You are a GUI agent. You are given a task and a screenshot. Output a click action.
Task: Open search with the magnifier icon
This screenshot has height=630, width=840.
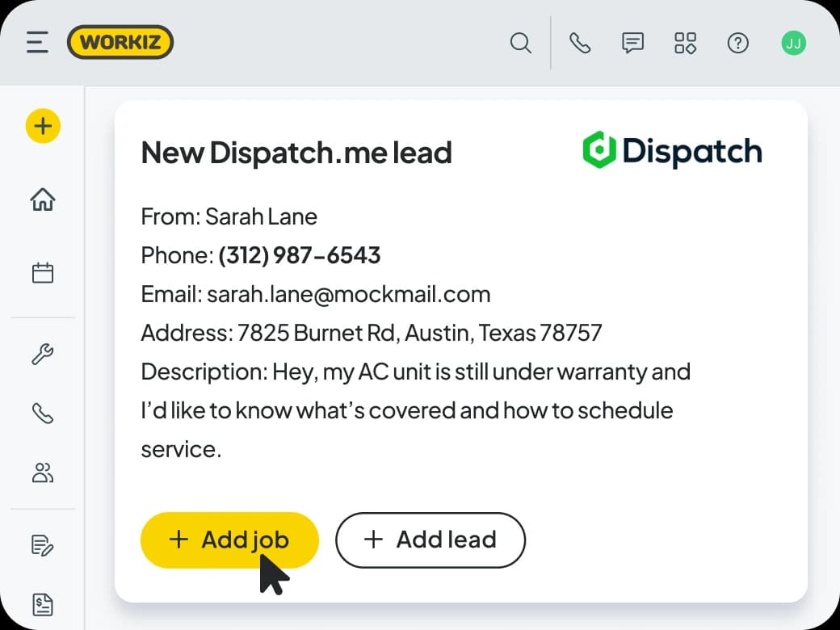tap(521, 43)
